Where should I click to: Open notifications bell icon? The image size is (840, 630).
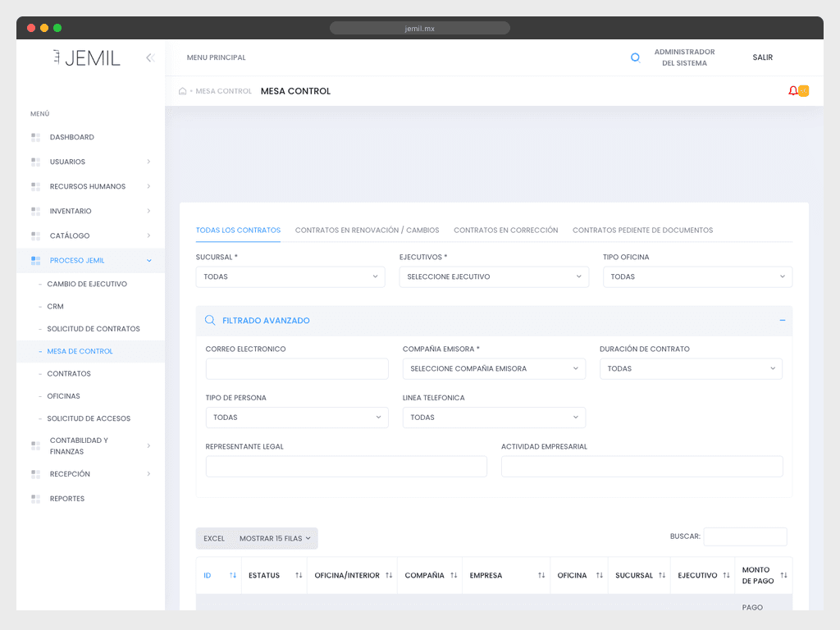(793, 91)
